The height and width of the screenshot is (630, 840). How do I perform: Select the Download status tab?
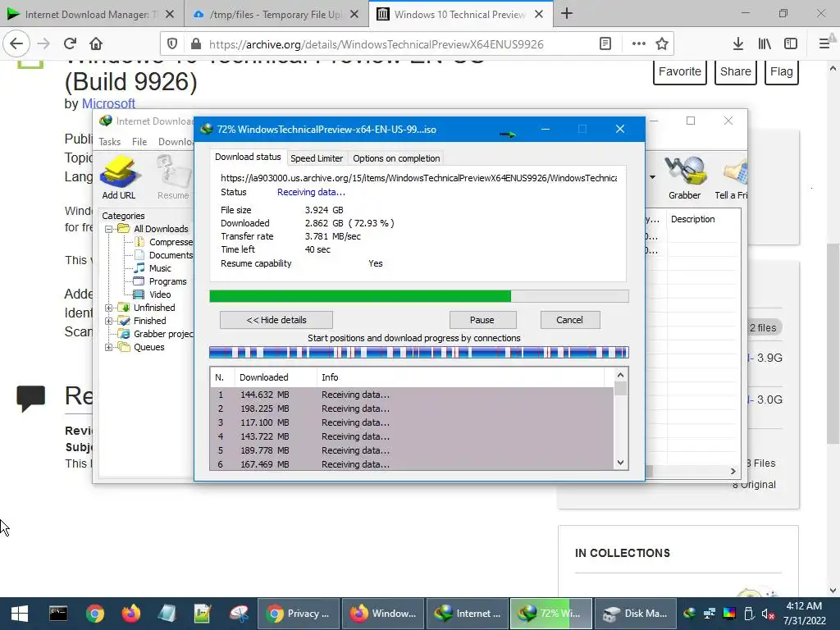pyautogui.click(x=248, y=157)
